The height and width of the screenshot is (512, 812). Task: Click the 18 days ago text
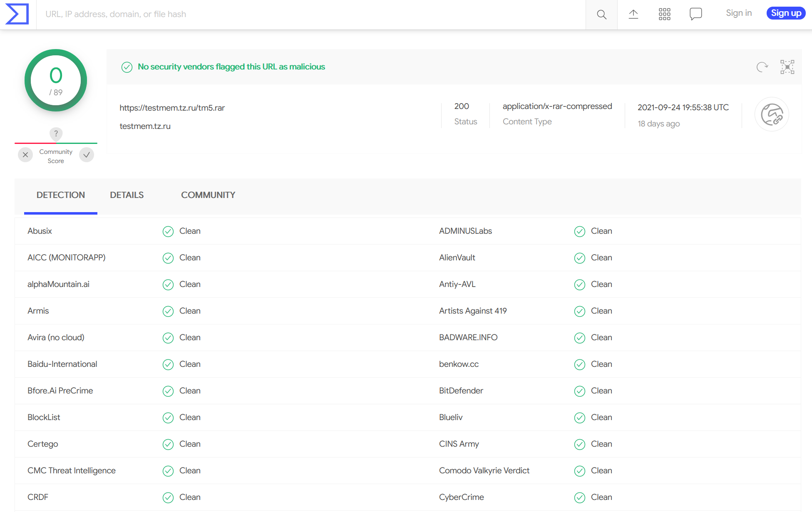pos(658,124)
